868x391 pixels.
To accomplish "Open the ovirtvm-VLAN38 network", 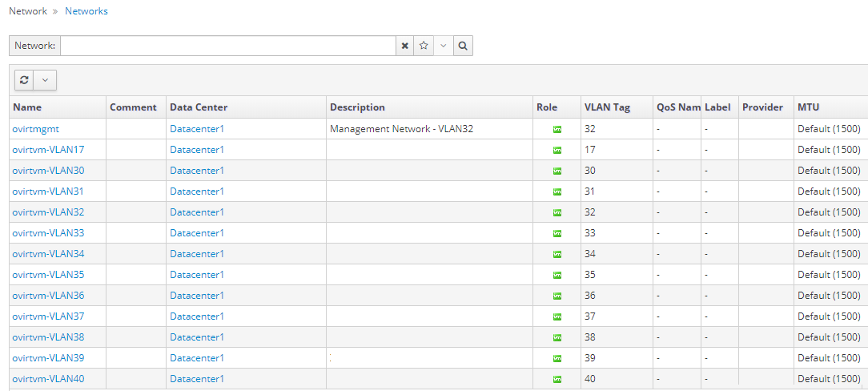I will pos(48,337).
